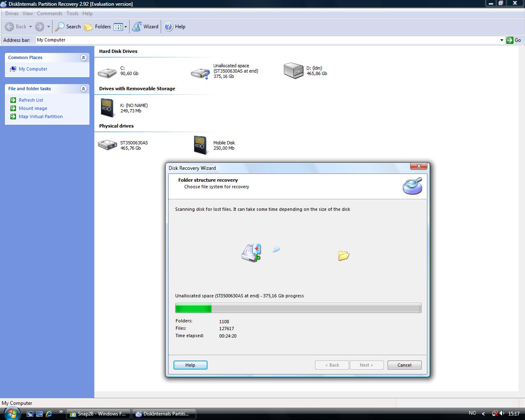Click the green arrow icon beside Refresh List

(x=13, y=100)
